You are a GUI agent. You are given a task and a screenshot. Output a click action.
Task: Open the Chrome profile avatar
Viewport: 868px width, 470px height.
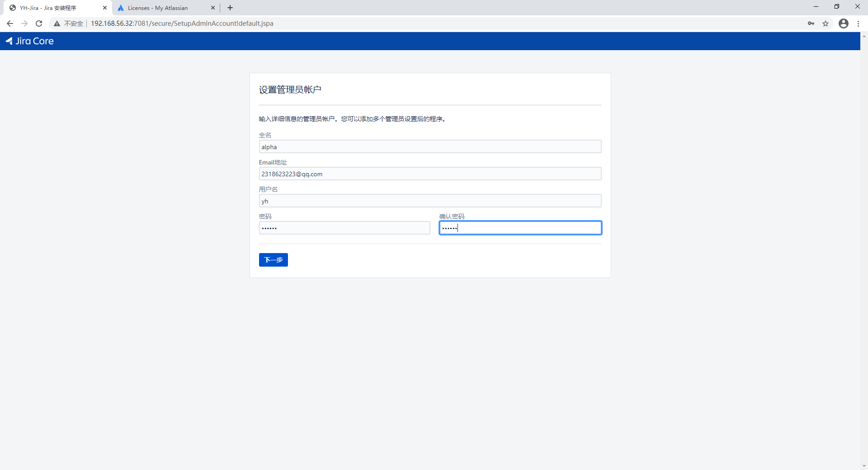pyautogui.click(x=844, y=23)
